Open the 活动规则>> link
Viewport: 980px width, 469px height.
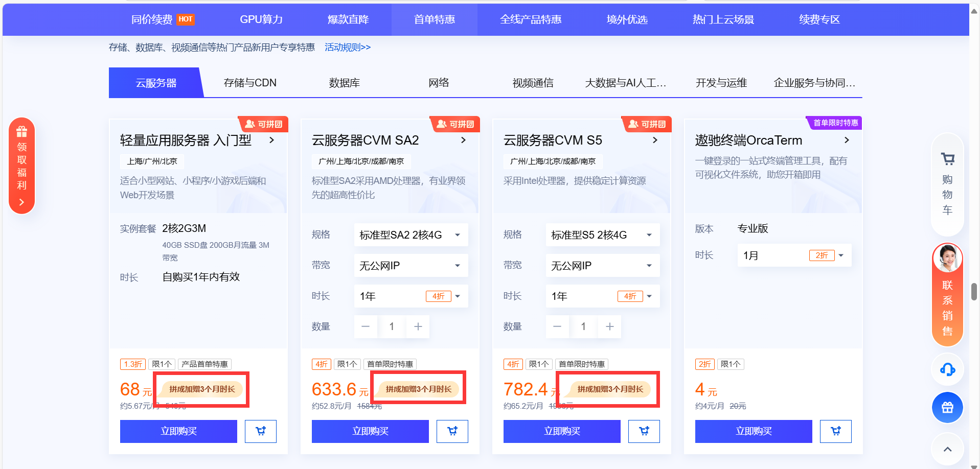348,48
